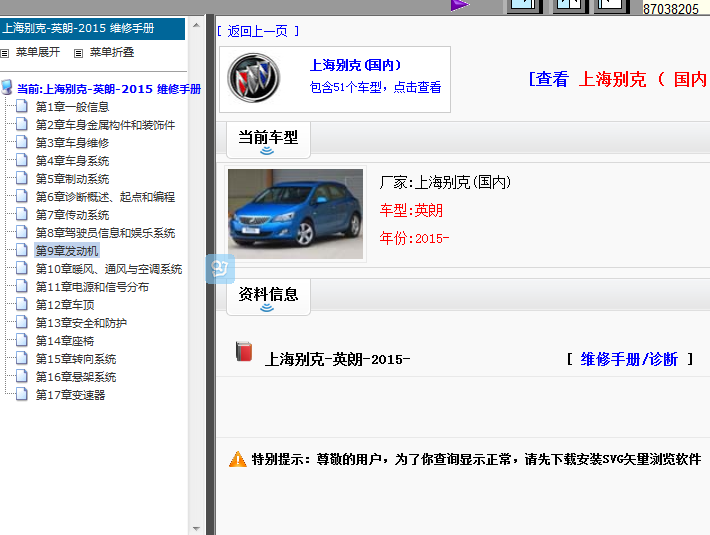The height and width of the screenshot is (535, 710).
Task: Go back via 返回上一页 link
Action: [258, 31]
